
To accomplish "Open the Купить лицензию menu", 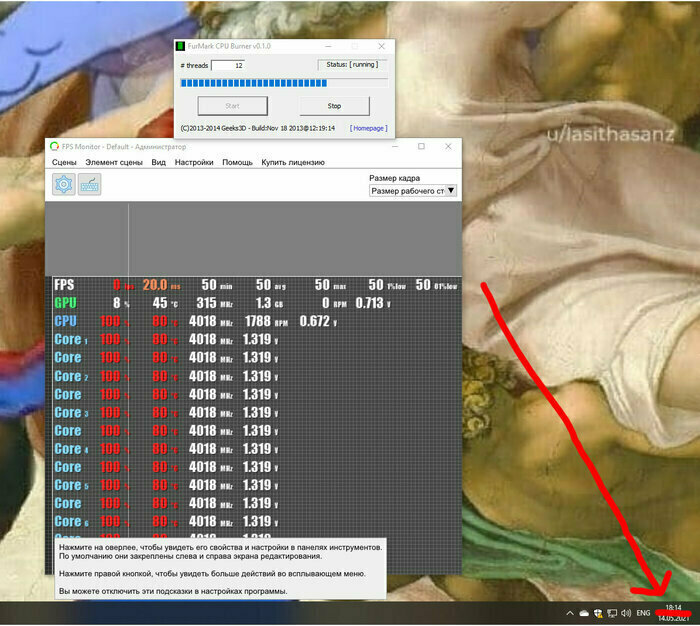I will [x=293, y=163].
